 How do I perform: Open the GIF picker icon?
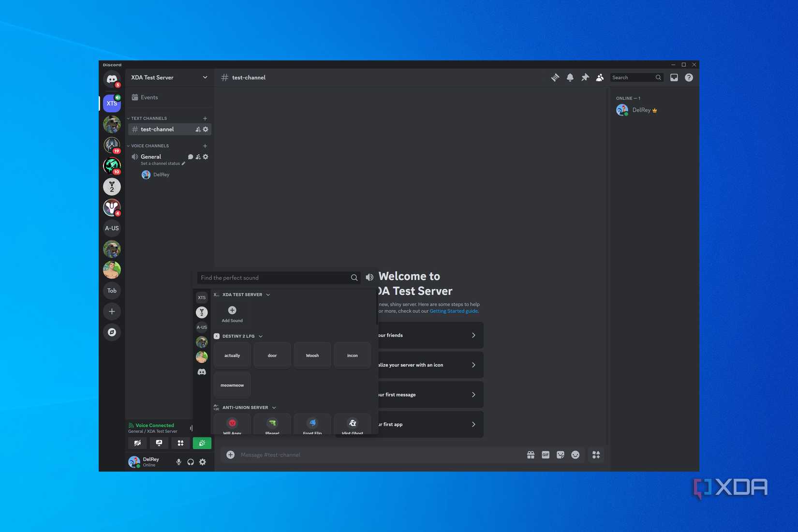[545, 455]
